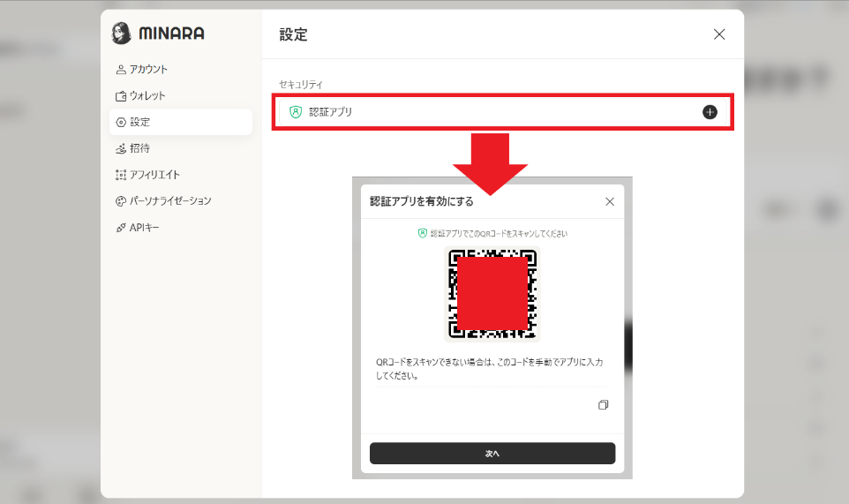Close the 認証アプリを有効にする dialog
Viewport: 849px width, 504px height.
(610, 201)
